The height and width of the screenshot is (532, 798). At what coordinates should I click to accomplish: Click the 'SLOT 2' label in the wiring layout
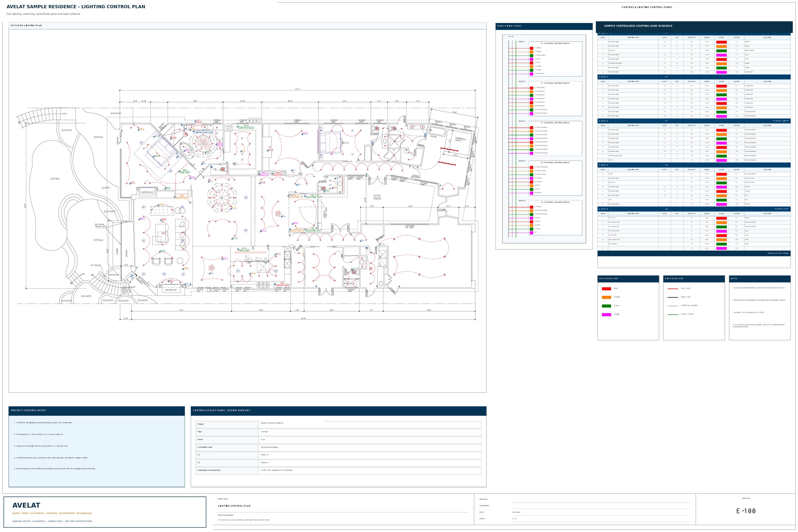click(522, 81)
